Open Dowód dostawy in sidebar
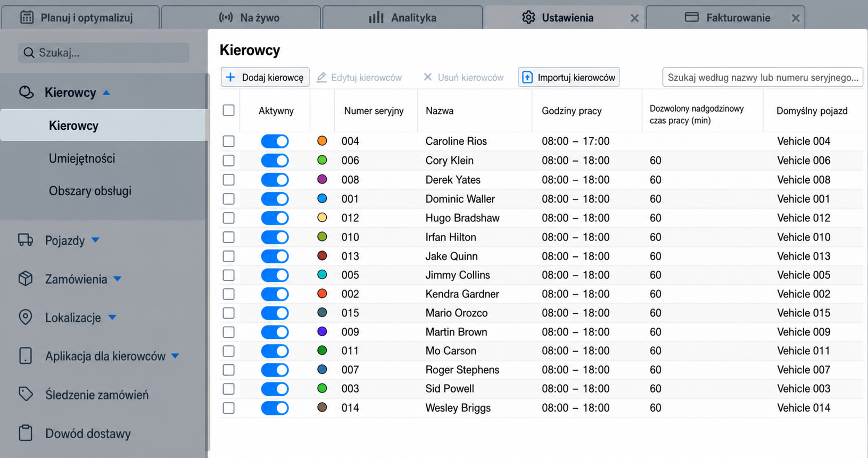 (x=88, y=434)
